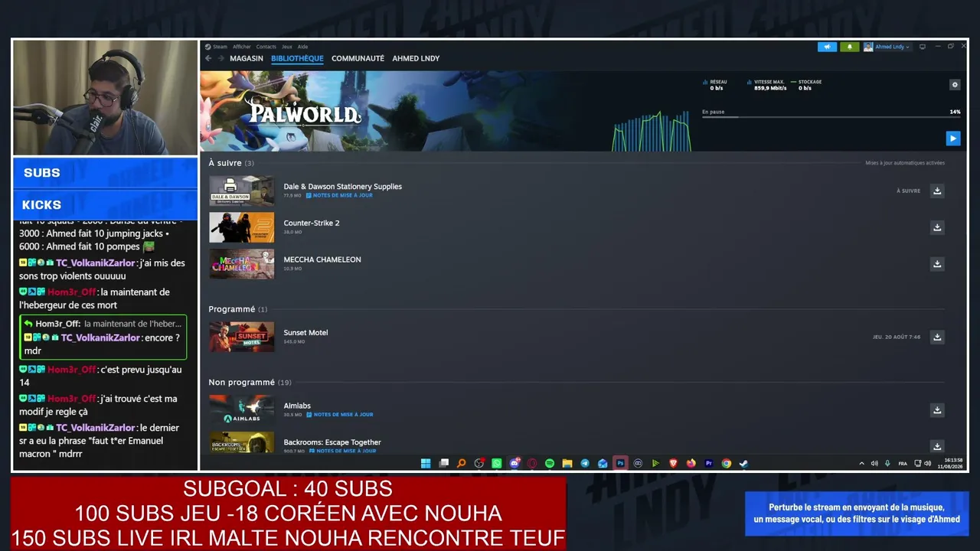This screenshot has height=551, width=980.
Task: Go back using the Steam back arrow
Action: point(207,58)
